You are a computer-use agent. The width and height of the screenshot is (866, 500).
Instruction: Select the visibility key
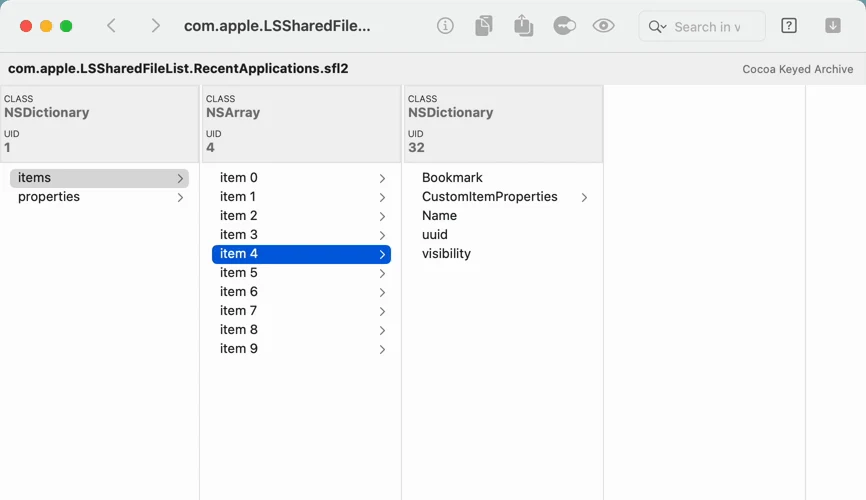(446, 254)
